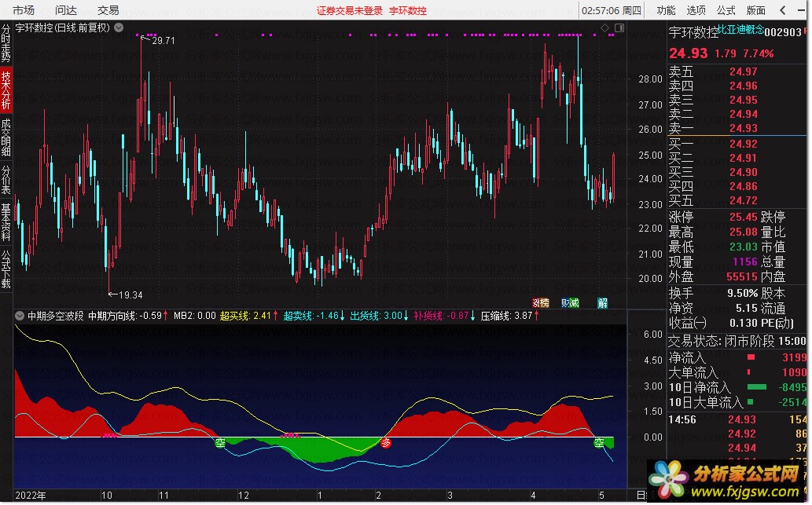This screenshot has width=812, height=505.
Task: Open the 交易 menu
Action: point(108,10)
